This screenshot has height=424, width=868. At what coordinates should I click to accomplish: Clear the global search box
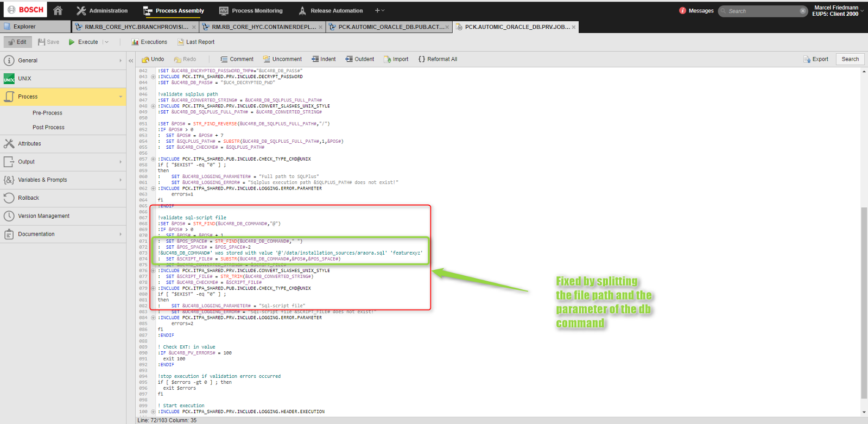click(803, 11)
